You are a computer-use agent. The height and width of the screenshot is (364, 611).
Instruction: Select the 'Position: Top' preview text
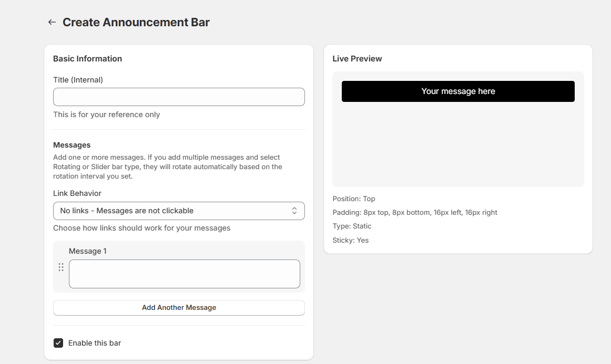[x=354, y=199]
